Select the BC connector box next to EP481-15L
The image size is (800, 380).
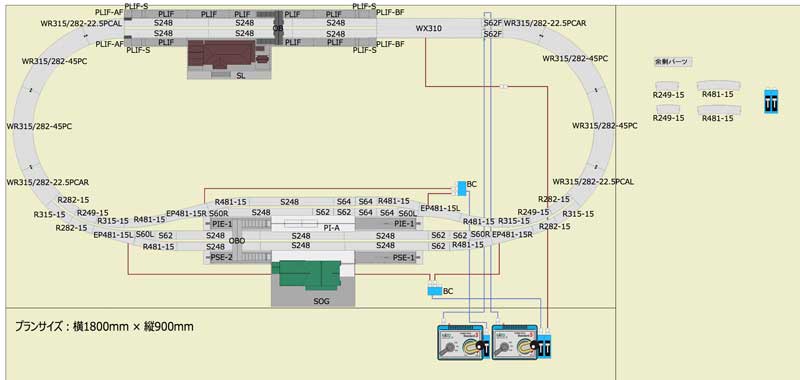tap(461, 188)
